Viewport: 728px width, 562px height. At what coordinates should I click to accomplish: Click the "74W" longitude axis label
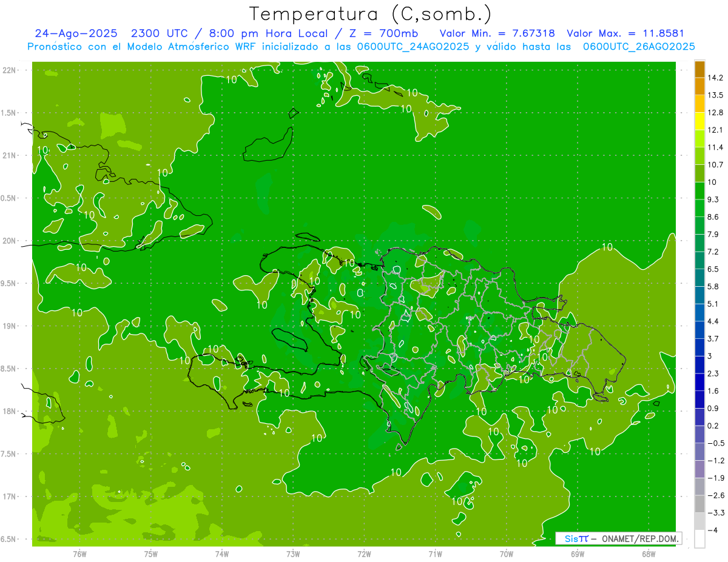[x=221, y=555]
